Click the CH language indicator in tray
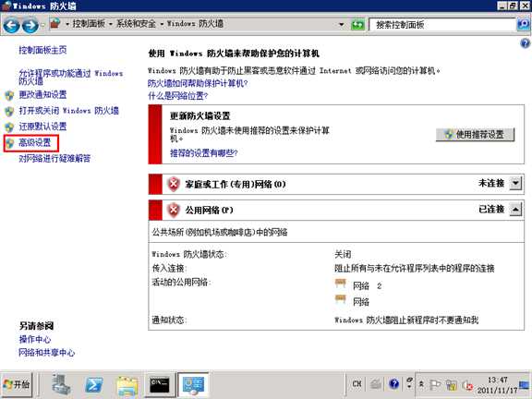Screen dimensions: 532x399 [x=357, y=383]
